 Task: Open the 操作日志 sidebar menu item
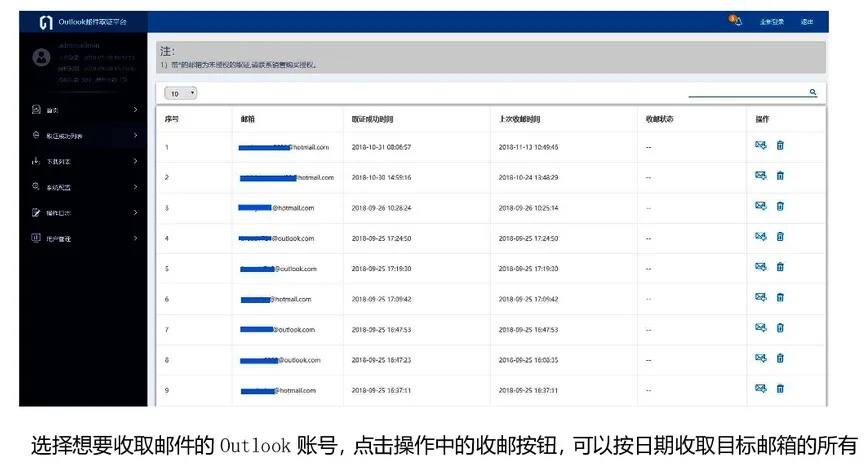coord(84,212)
